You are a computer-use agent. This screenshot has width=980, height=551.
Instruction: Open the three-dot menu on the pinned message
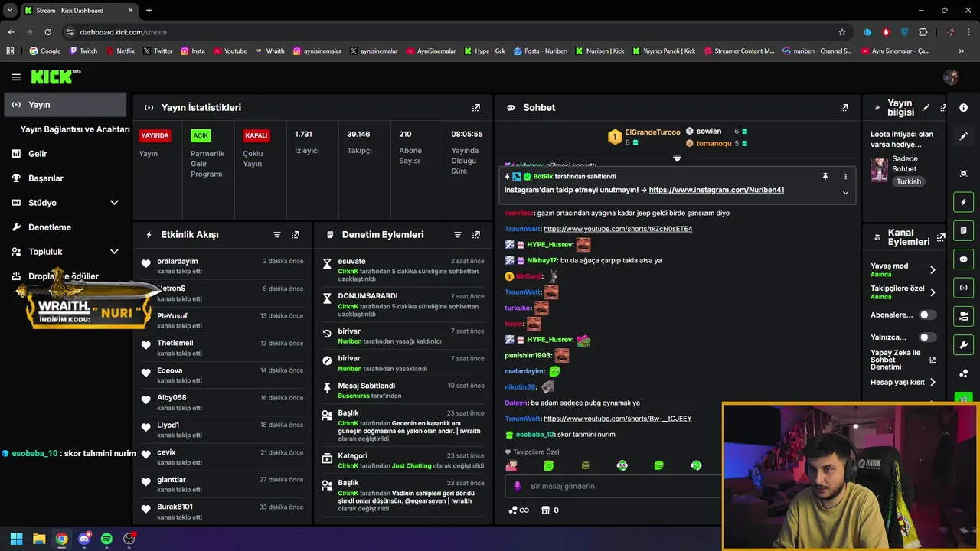point(845,177)
